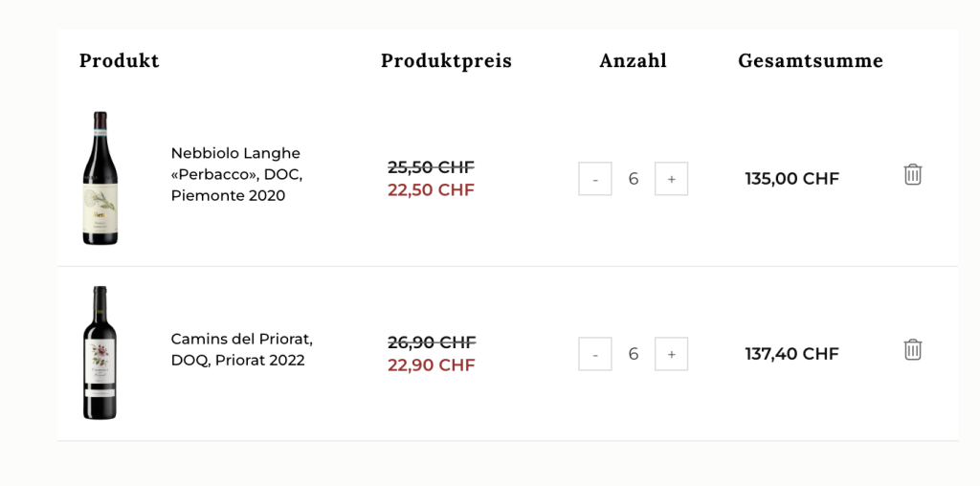Click the 135,00 CHF line total
This screenshot has width=980, height=486.
[x=791, y=179]
